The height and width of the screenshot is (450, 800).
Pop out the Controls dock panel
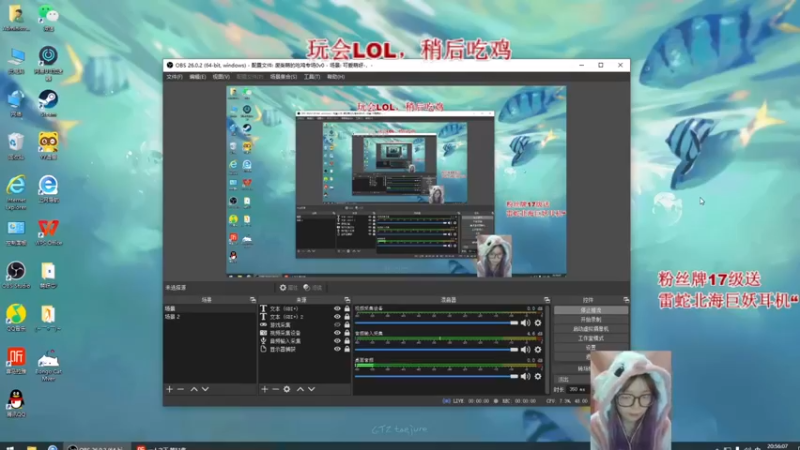pyautogui.click(x=626, y=300)
